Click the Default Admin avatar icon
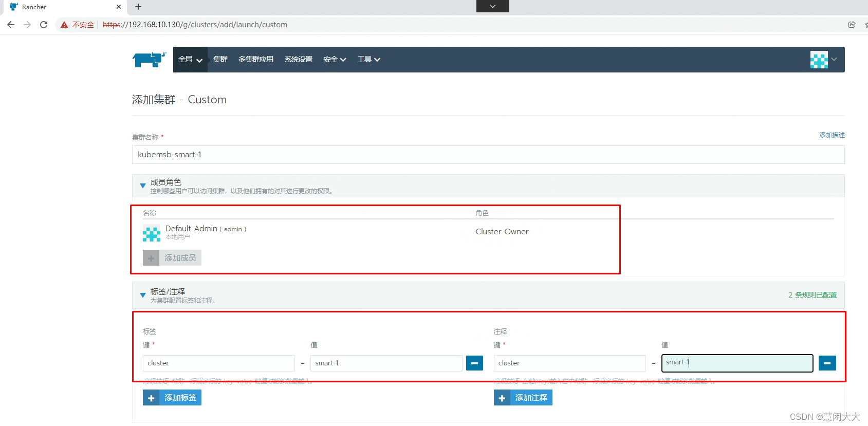The height and width of the screenshot is (426, 868). pyautogui.click(x=152, y=233)
